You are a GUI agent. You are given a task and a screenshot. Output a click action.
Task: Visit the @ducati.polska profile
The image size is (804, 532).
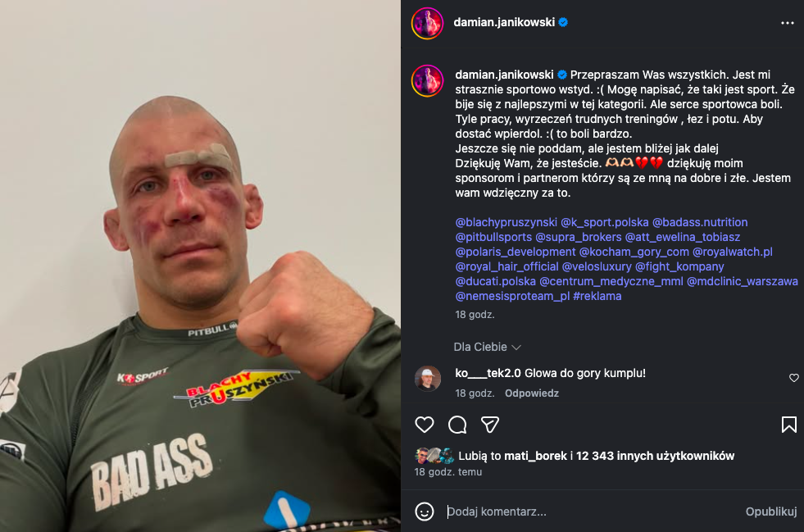click(495, 282)
